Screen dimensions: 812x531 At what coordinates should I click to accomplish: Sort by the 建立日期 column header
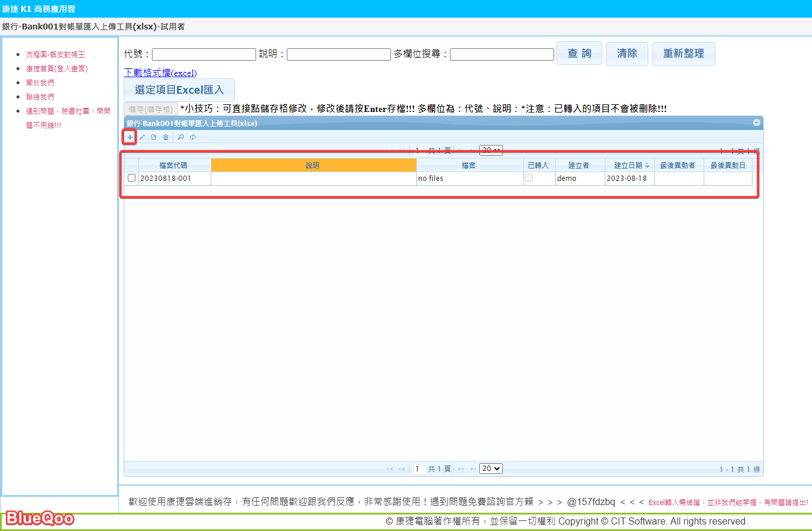628,166
